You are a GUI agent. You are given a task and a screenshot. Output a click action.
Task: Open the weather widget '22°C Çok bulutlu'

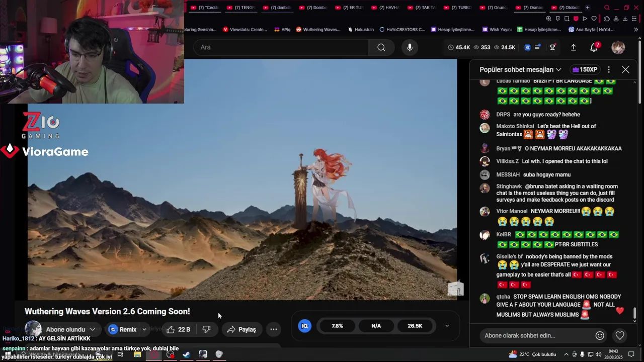pos(532,354)
